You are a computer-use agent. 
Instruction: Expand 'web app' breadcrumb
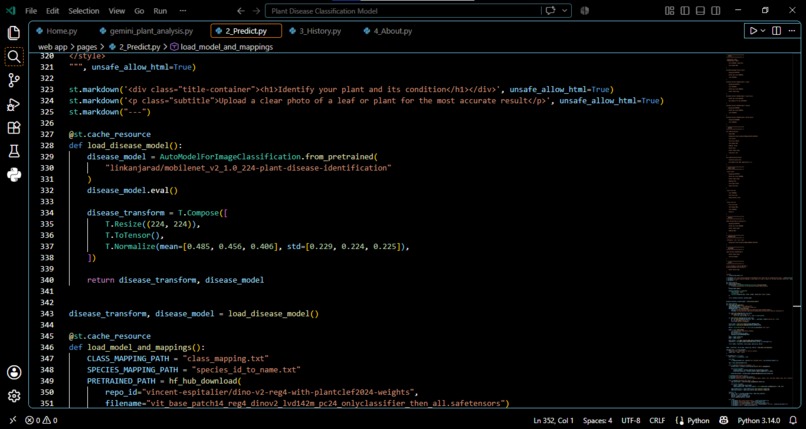click(52, 47)
